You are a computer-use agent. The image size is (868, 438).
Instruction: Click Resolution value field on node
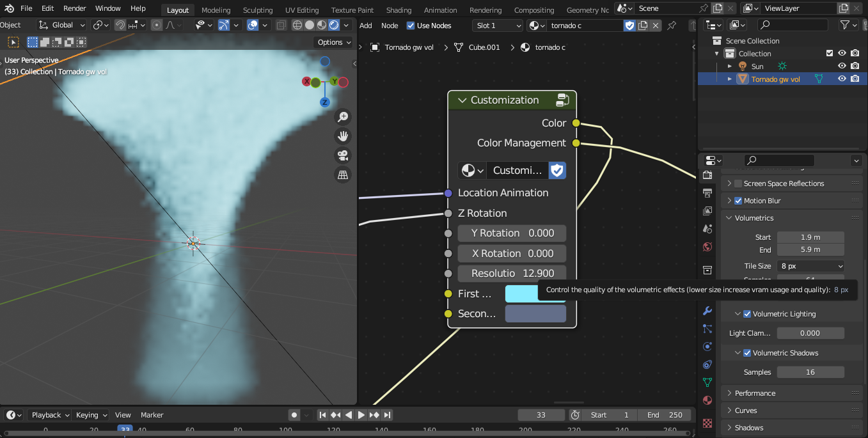(512, 273)
